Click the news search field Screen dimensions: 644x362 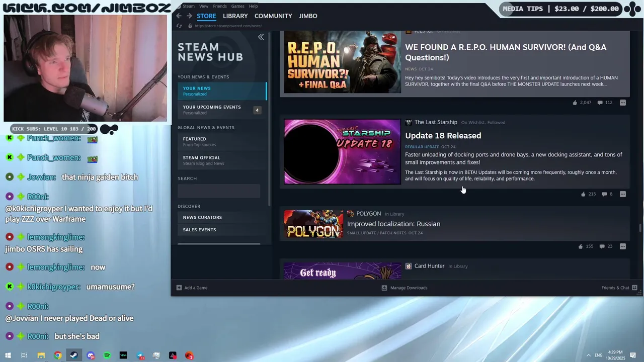click(219, 191)
